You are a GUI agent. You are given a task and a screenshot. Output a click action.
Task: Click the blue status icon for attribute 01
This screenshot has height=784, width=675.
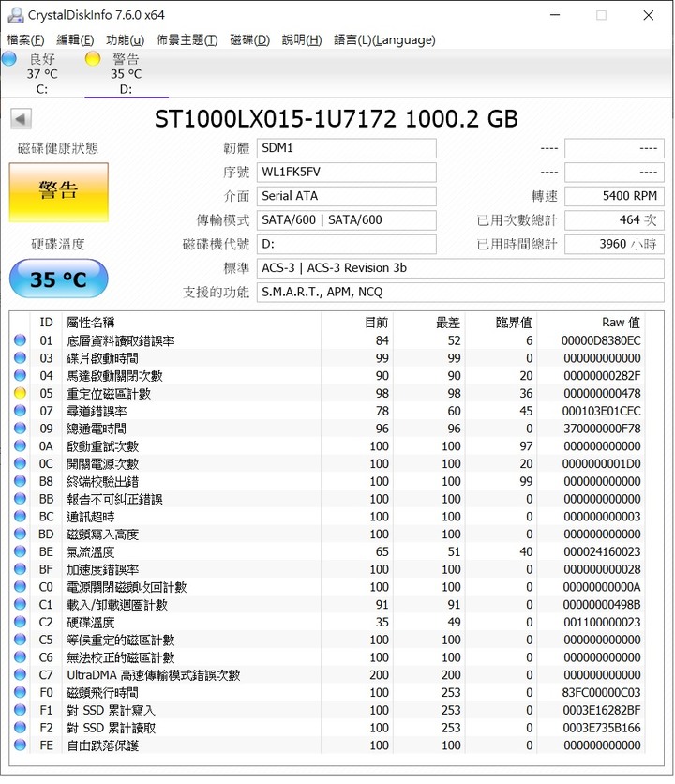coord(20,340)
